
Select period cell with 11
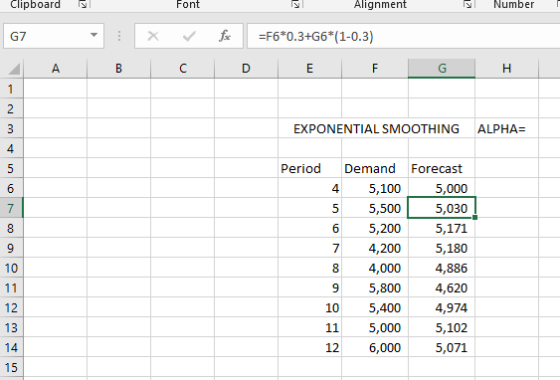coord(310,327)
